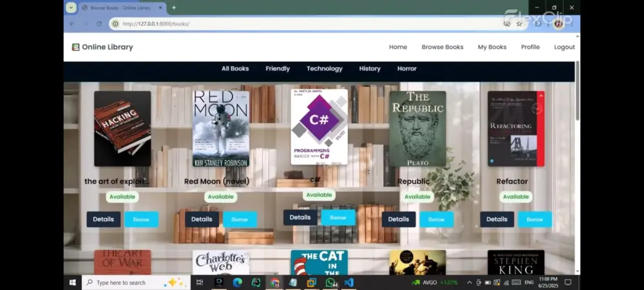Open the Chrome tab search dropdown arrow
This screenshot has width=644, height=290.
coord(71,7)
